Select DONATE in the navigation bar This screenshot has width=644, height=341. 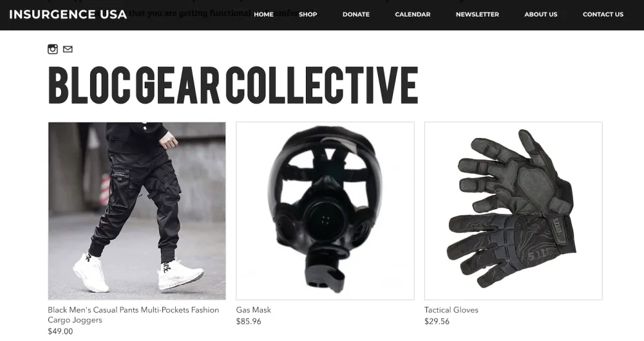tap(355, 14)
